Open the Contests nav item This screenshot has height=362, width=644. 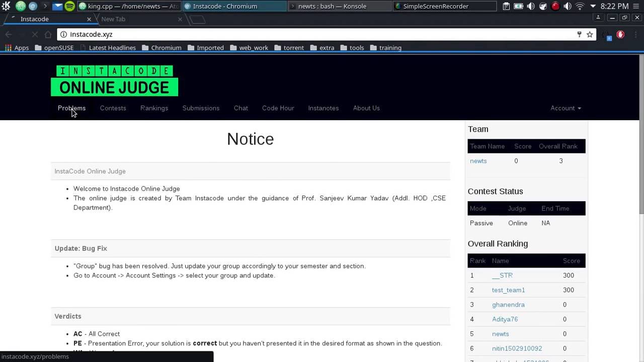(x=113, y=108)
